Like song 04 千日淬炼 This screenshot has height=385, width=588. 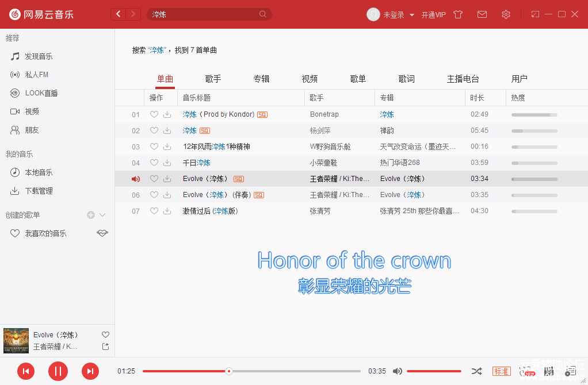[x=154, y=163]
